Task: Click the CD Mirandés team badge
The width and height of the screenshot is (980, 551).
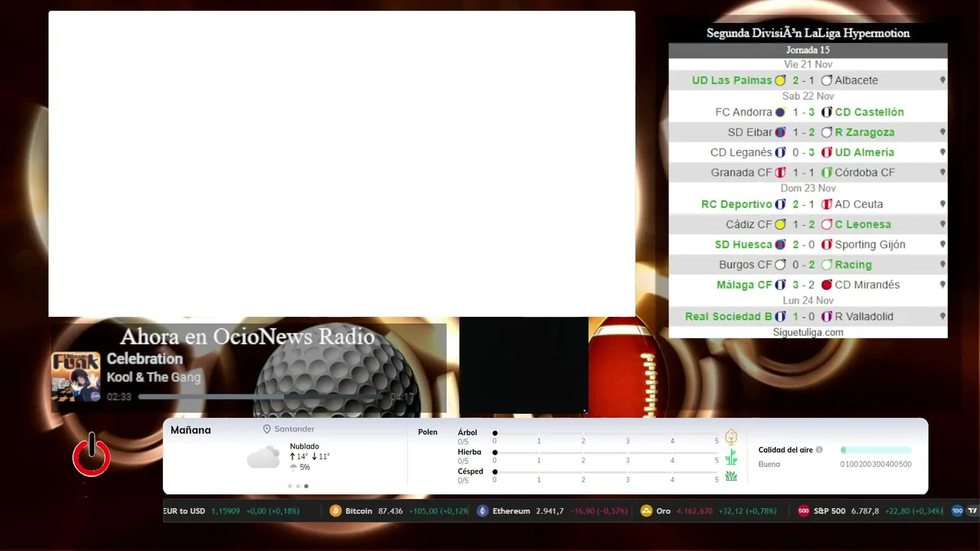Action: point(826,285)
